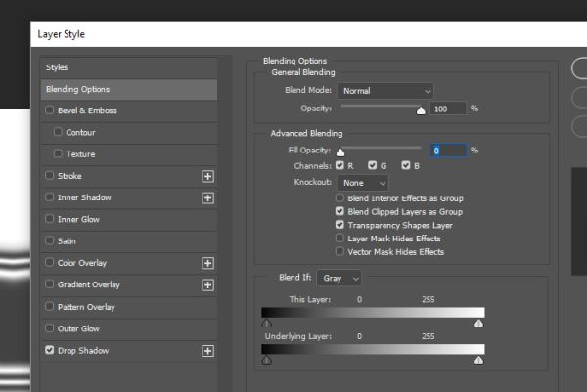Image resolution: width=587 pixels, height=392 pixels.
Task: Open the Knockout None dropdown
Action: (363, 183)
